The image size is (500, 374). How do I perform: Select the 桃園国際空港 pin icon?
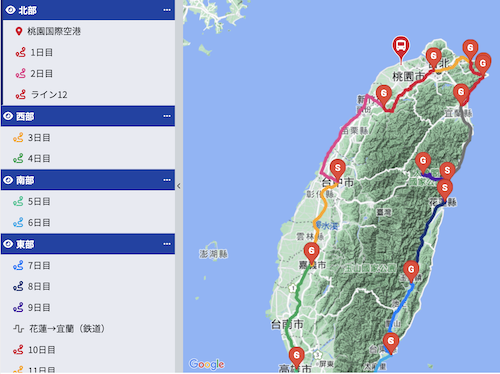[x=19, y=31]
